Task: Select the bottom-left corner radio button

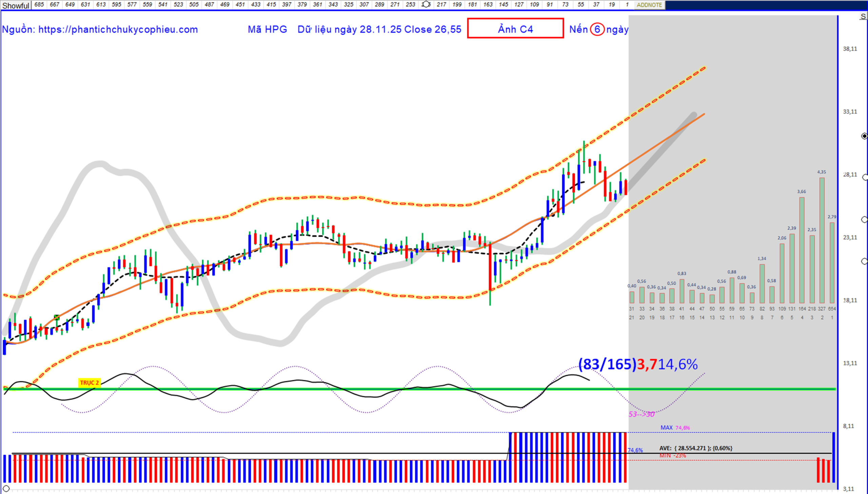Action: point(6,489)
